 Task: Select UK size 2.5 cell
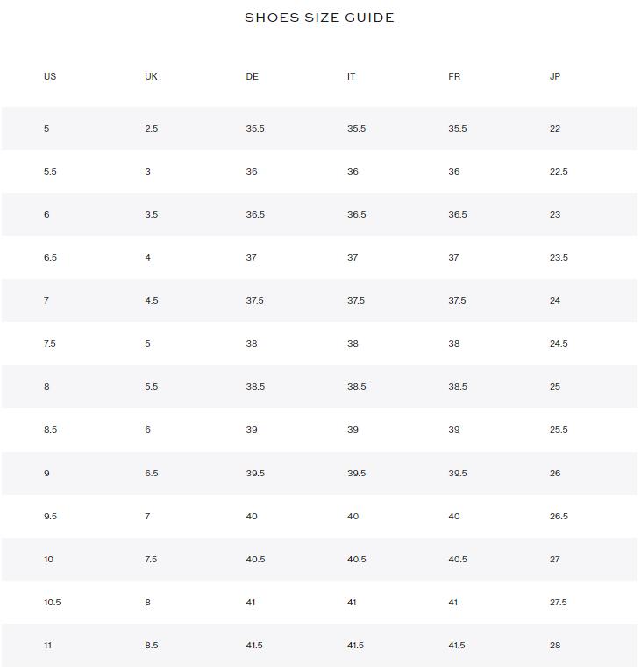pyautogui.click(x=151, y=129)
